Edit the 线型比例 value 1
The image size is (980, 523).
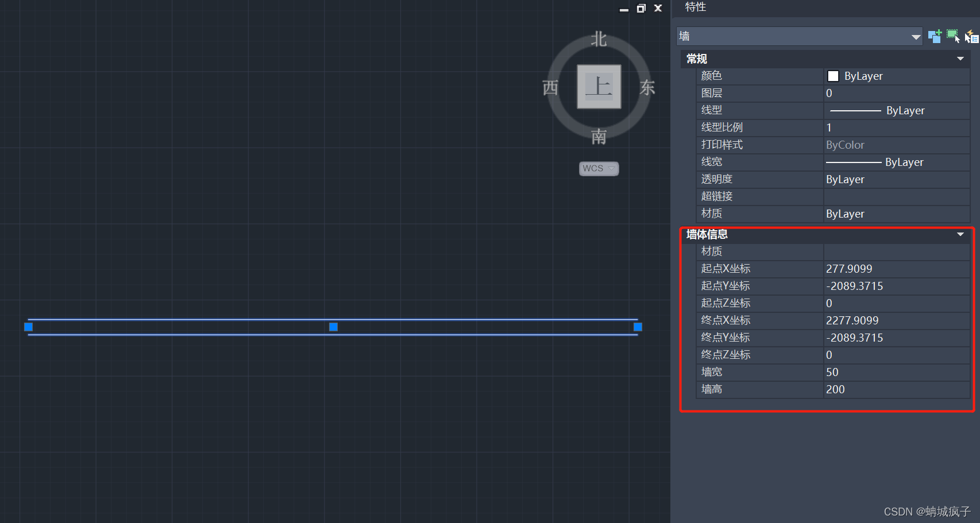coord(897,127)
